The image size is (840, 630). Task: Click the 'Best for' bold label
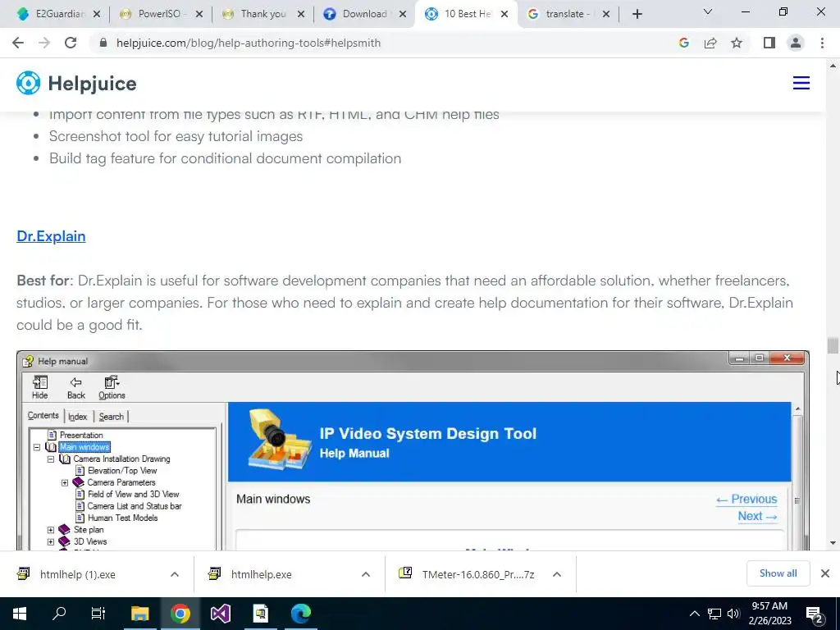coord(43,281)
